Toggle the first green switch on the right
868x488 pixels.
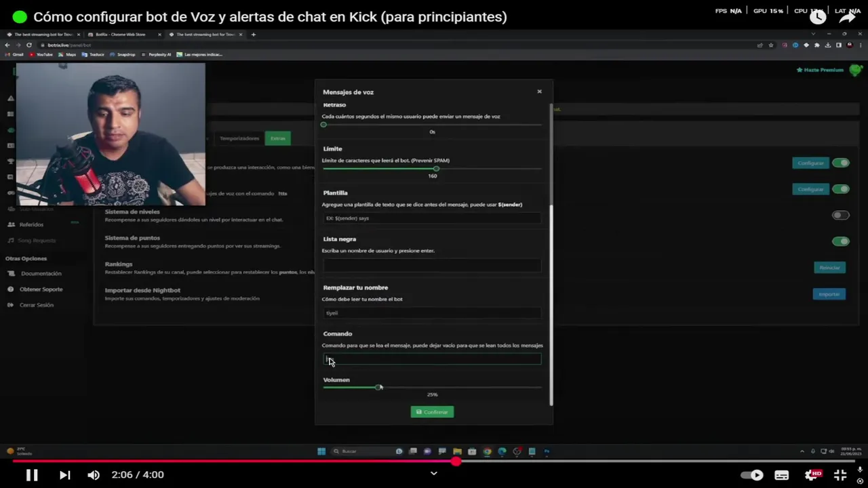point(841,163)
